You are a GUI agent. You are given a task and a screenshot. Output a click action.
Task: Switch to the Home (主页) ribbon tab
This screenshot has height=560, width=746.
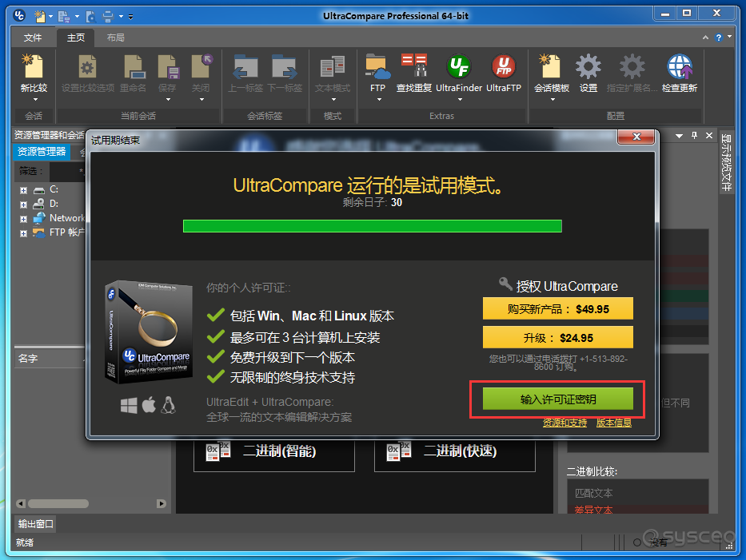point(76,38)
